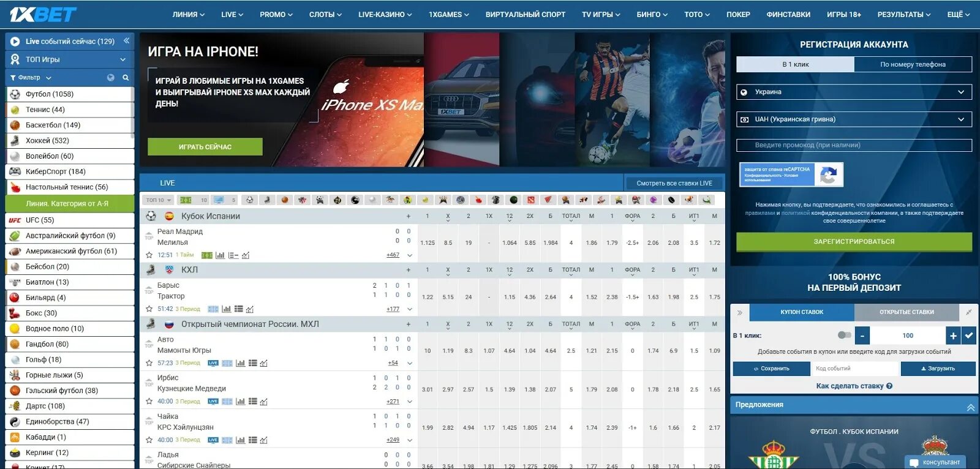Open the Консультант chat widget
The width and height of the screenshot is (980, 469).
pyautogui.click(x=935, y=462)
